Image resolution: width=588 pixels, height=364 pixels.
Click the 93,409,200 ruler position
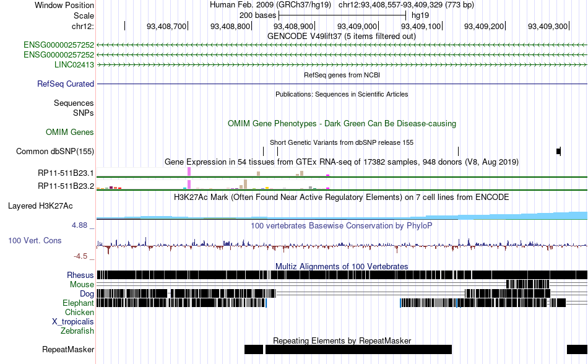[484, 26]
